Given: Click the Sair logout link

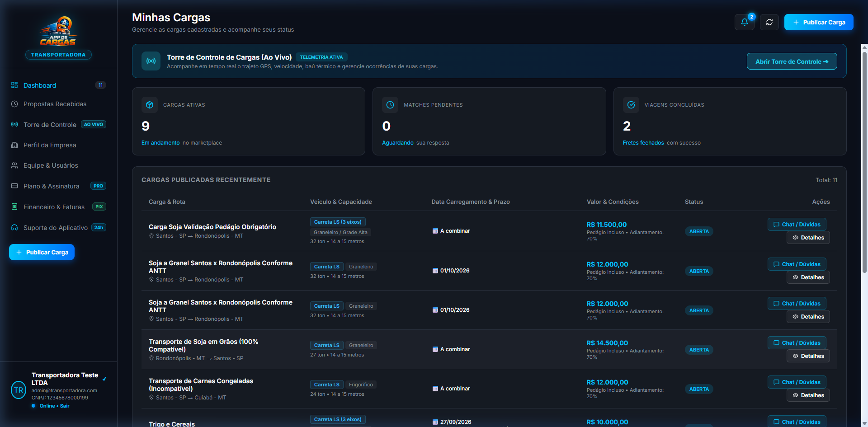Looking at the screenshot, I should click(x=65, y=406).
